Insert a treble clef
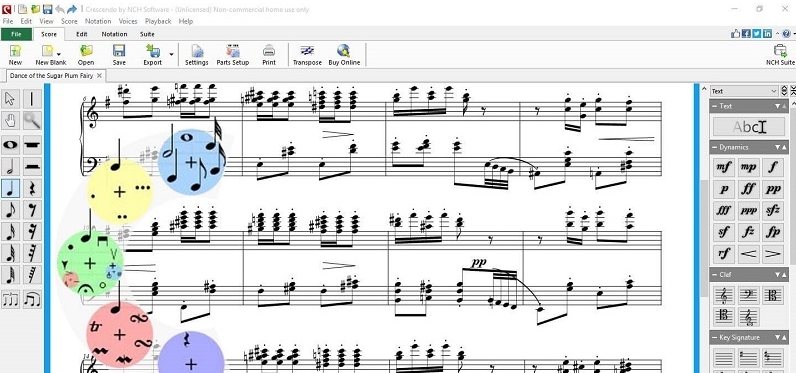 (x=723, y=295)
